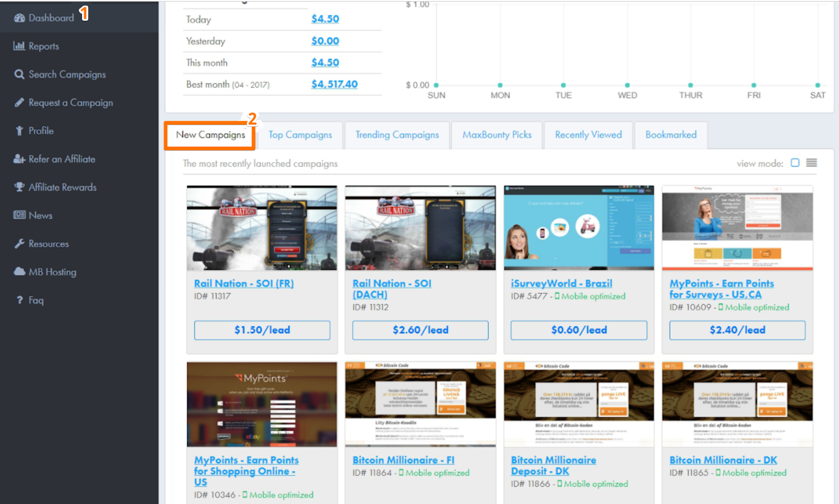Click the Search Campaigns magnifier icon
The image size is (839, 504).
[19, 74]
